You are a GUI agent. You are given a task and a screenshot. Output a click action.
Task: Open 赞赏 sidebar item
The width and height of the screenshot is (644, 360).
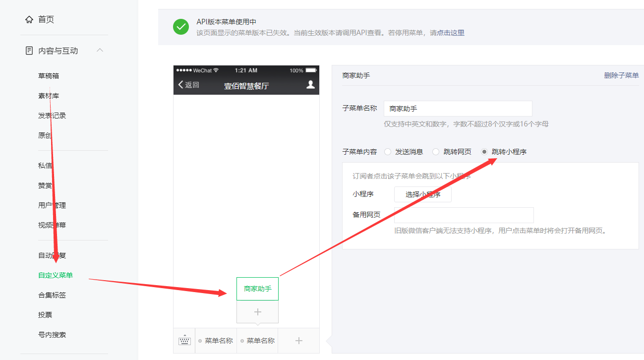(45, 185)
